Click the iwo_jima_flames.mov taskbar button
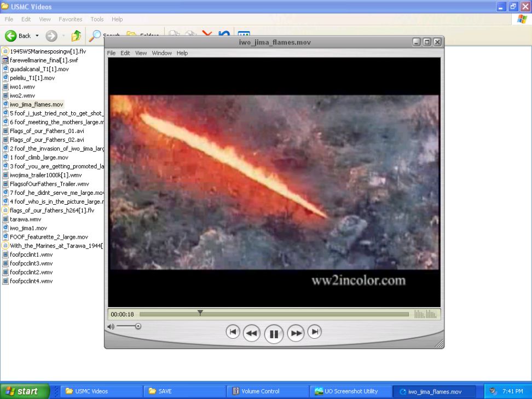This screenshot has width=532, height=399. pos(435,391)
